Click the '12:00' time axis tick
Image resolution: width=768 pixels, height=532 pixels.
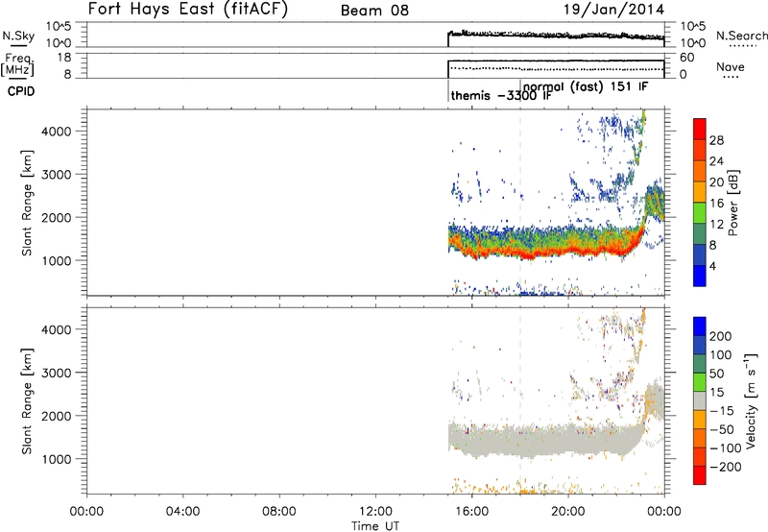point(375,512)
